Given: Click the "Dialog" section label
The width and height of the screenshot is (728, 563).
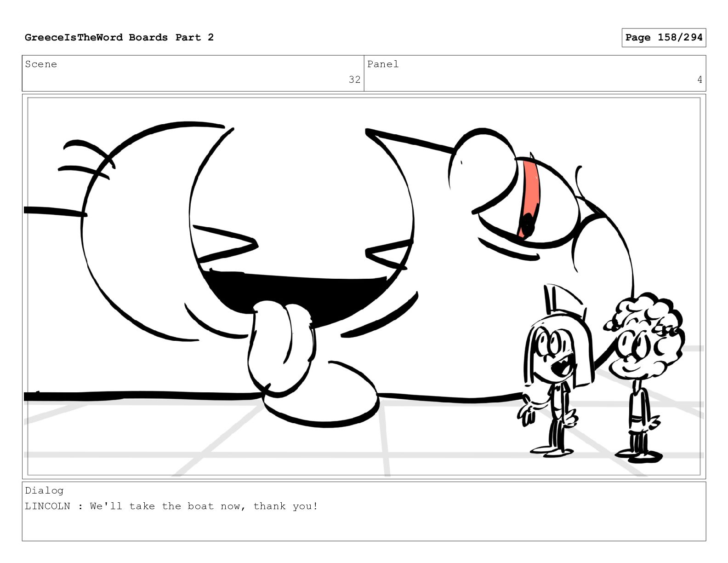Looking at the screenshot, I should click(x=44, y=490).
